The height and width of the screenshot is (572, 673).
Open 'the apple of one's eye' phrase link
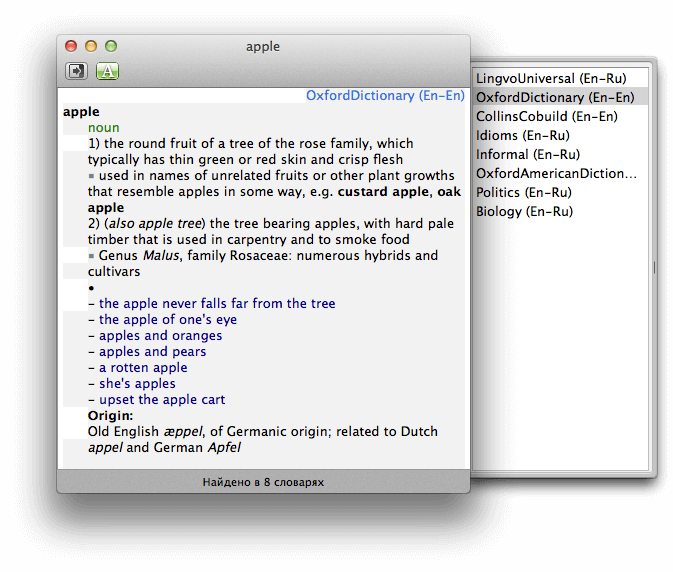tap(168, 320)
